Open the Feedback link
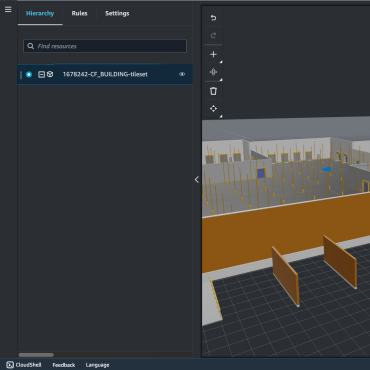 64,365
